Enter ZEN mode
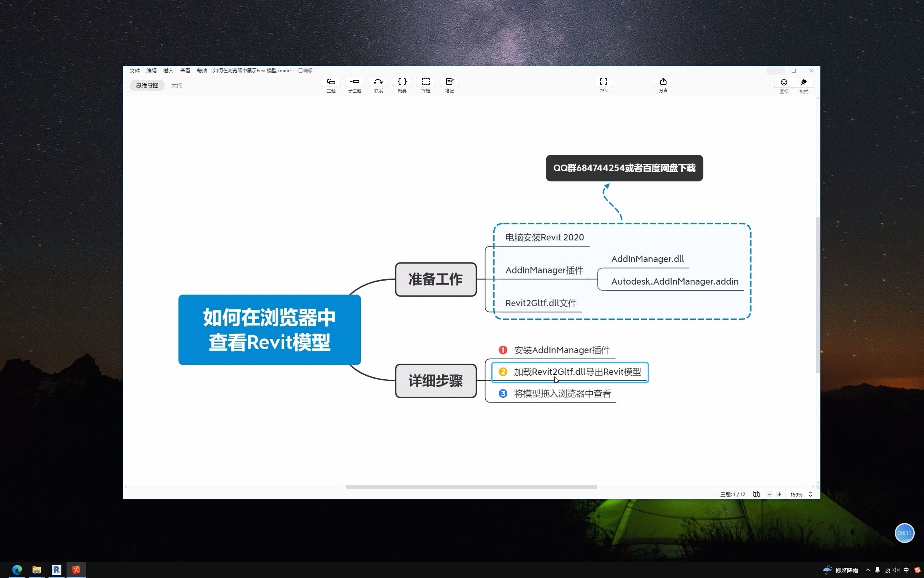The width and height of the screenshot is (924, 578). coord(603,82)
